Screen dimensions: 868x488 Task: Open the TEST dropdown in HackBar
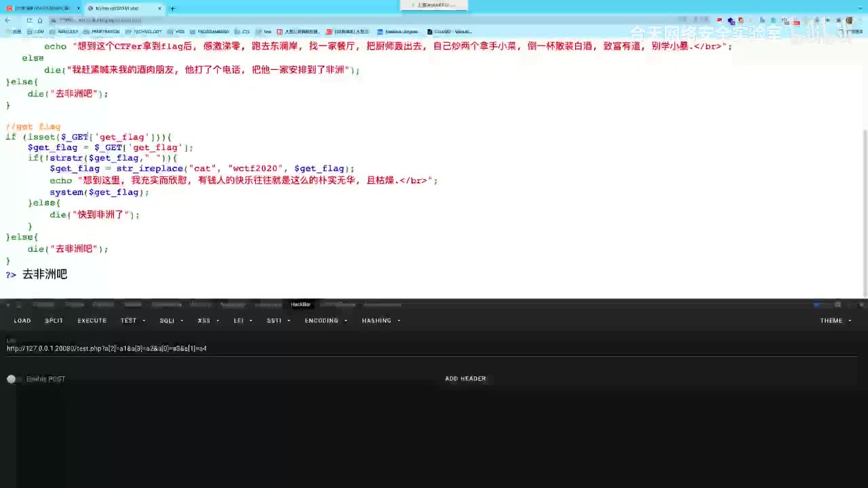coord(133,321)
